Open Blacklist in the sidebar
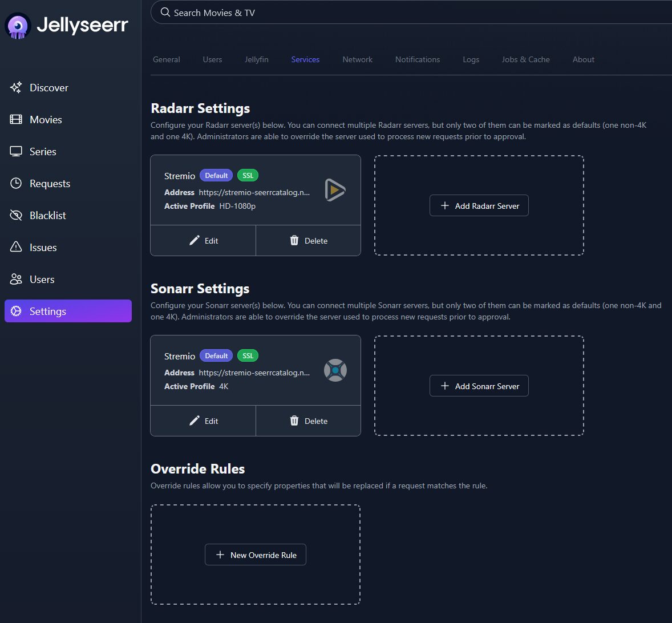Image resolution: width=672 pixels, height=623 pixels. click(x=68, y=215)
